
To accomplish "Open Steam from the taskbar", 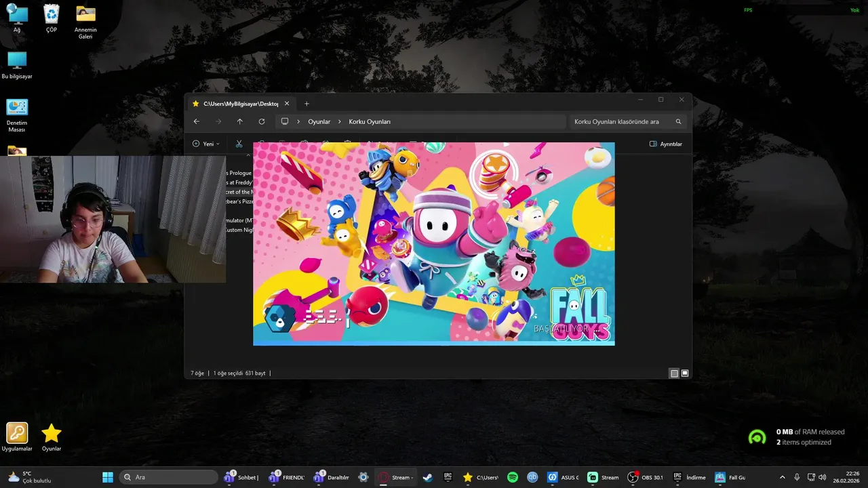I will point(427,477).
